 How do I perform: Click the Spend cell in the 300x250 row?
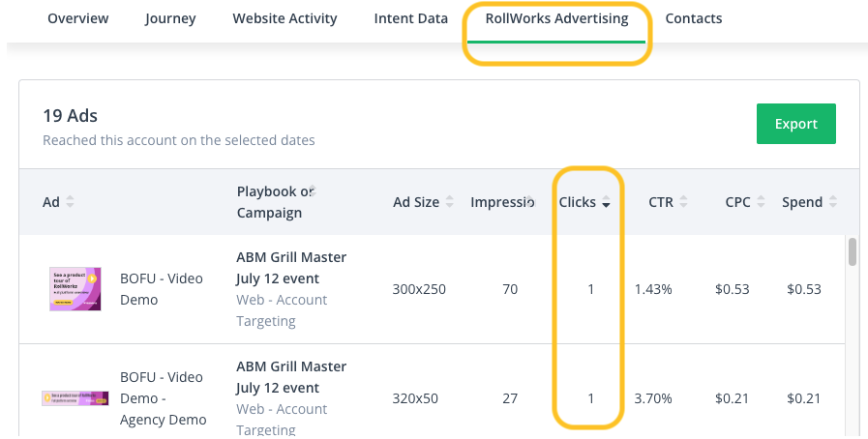tap(804, 289)
